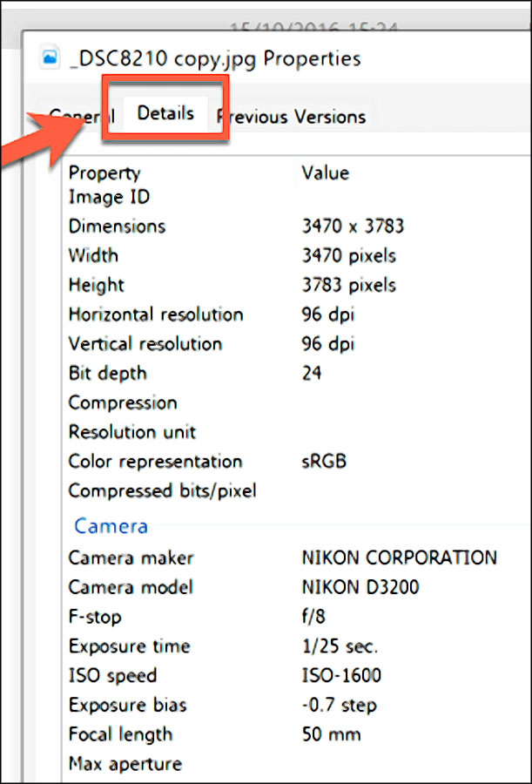This screenshot has height=784, width=532.
Task: Click the Camera section heading
Action: 111,526
